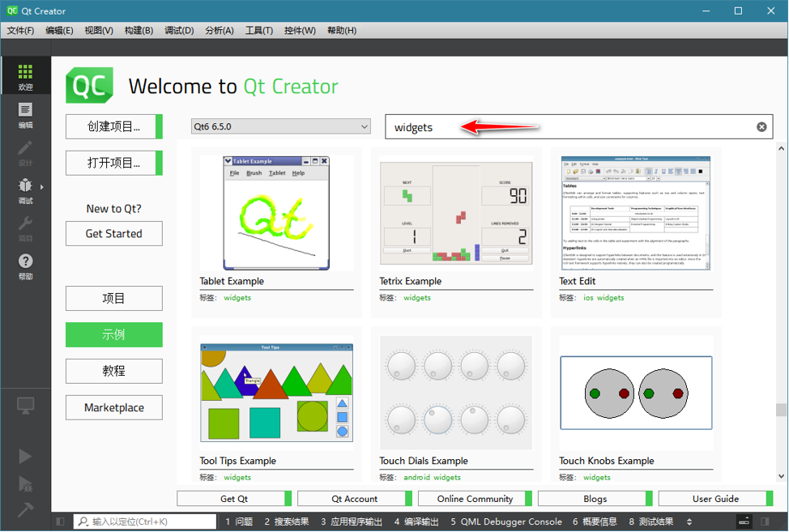Open the Tetrix Example thumbnail
The height and width of the screenshot is (532, 789).
tap(456, 213)
